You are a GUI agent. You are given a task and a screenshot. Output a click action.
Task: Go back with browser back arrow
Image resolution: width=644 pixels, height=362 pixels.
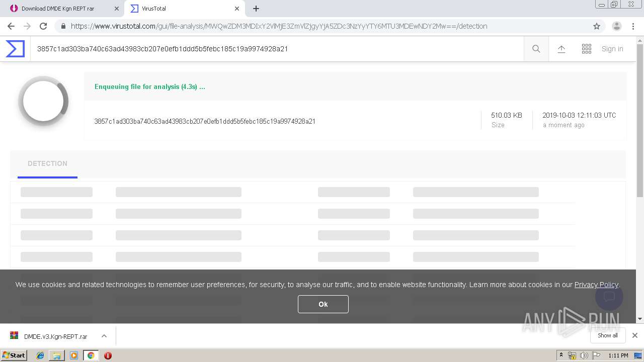11,26
